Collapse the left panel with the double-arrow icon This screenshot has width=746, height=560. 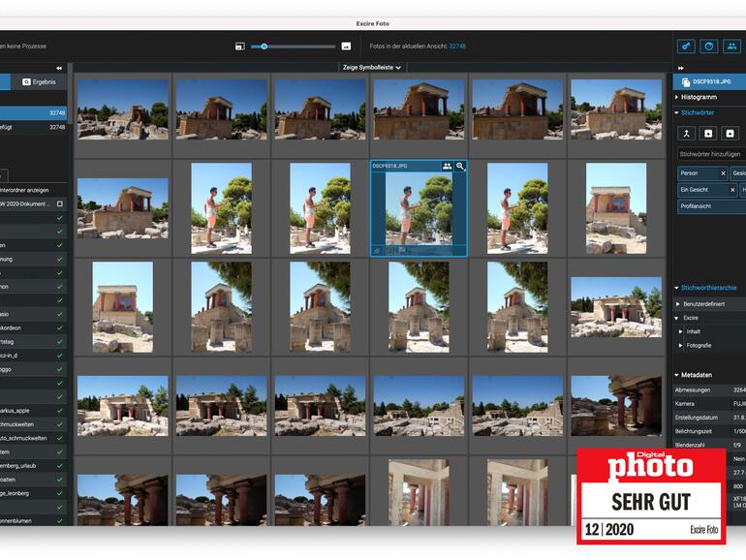point(59,68)
